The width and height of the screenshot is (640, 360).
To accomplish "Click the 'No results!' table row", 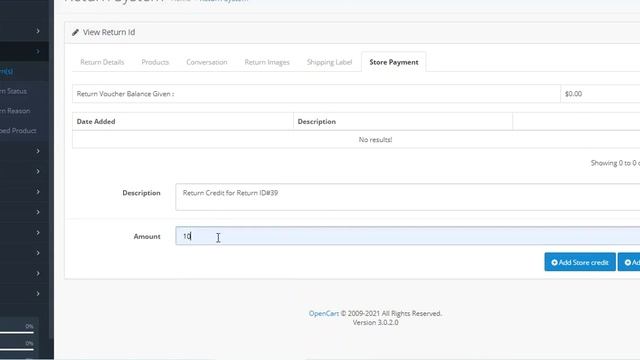I will [x=356, y=140].
